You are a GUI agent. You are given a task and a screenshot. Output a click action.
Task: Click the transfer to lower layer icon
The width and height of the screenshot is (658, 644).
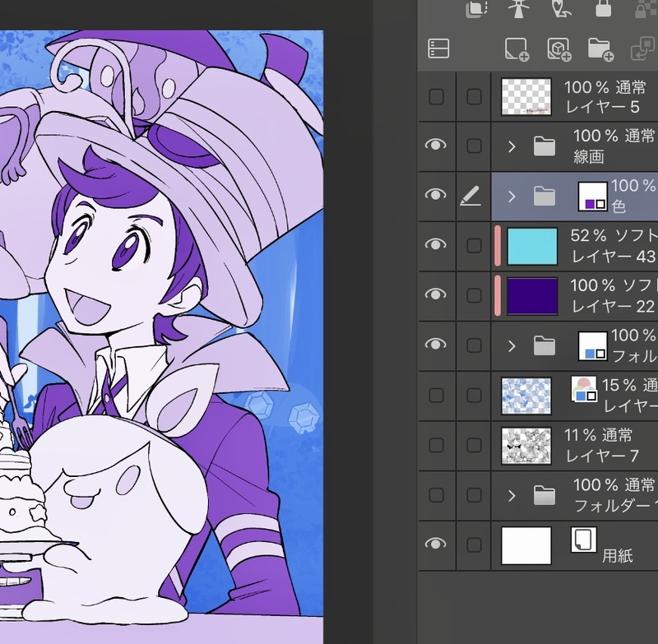coord(644,49)
